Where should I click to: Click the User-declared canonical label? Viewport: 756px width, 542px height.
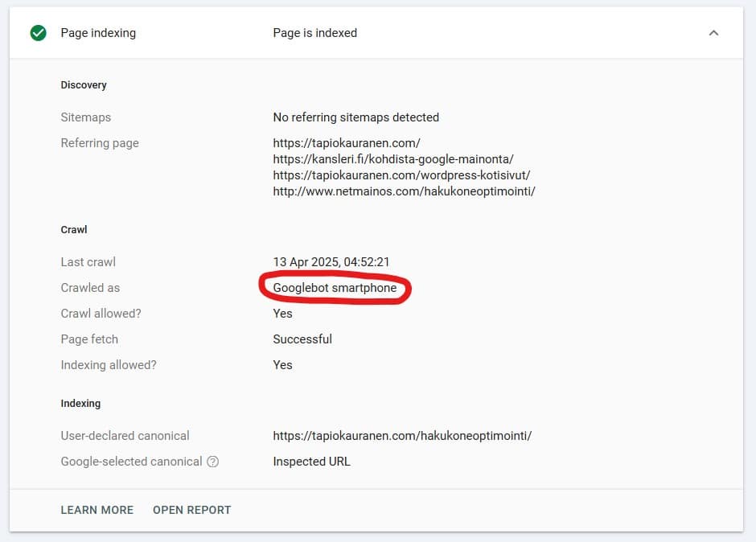point(125,436)
